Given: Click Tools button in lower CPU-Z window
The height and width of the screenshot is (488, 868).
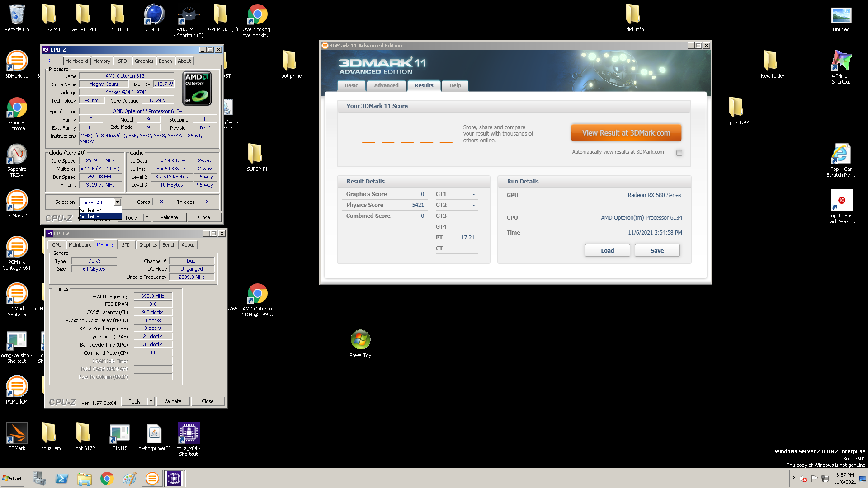Looking at the screenshot, I should point(134,401).
